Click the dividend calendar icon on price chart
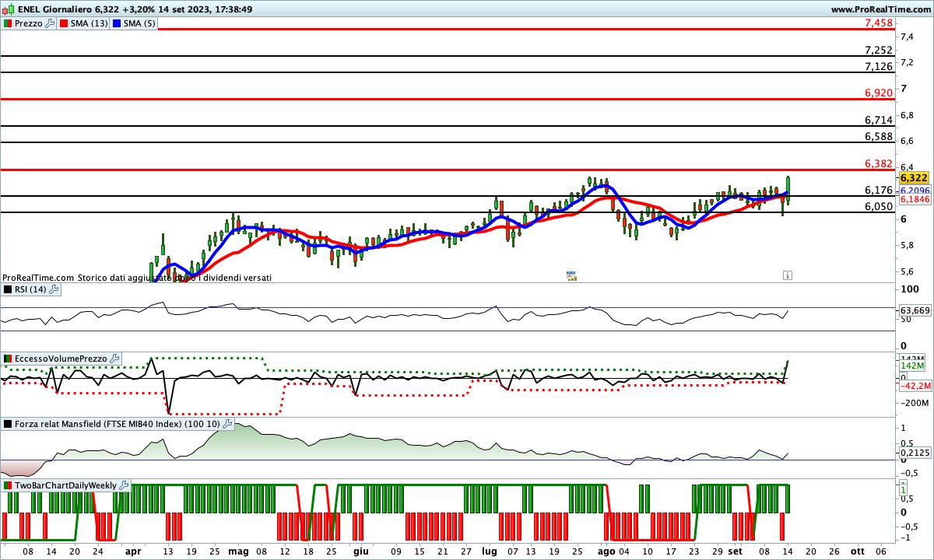 [x=571, y=275]
